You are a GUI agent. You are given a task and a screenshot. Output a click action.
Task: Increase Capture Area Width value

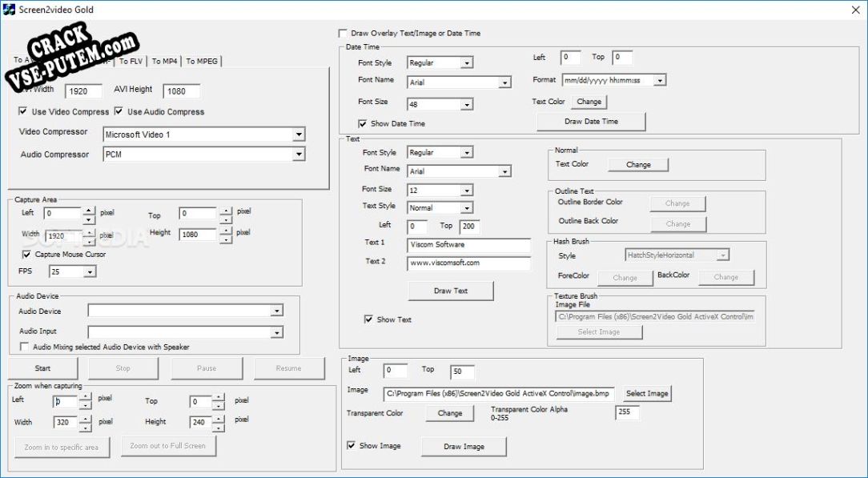89,232
